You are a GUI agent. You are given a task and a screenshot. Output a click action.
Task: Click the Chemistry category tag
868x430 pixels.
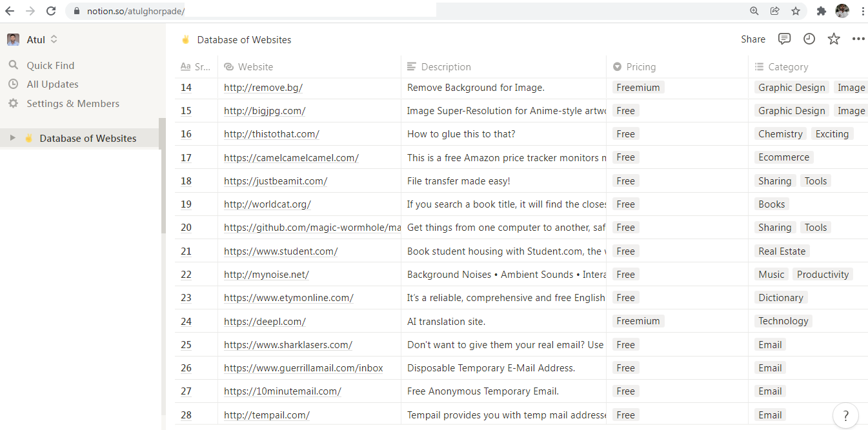[x=780, y=134]
